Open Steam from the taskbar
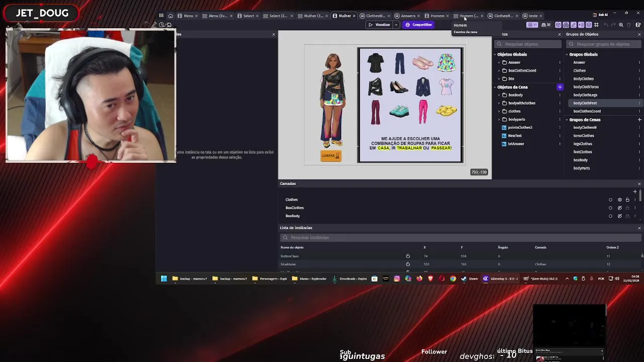Image resolution: width=644 pixels, height=362 pixels. [470, 279]
